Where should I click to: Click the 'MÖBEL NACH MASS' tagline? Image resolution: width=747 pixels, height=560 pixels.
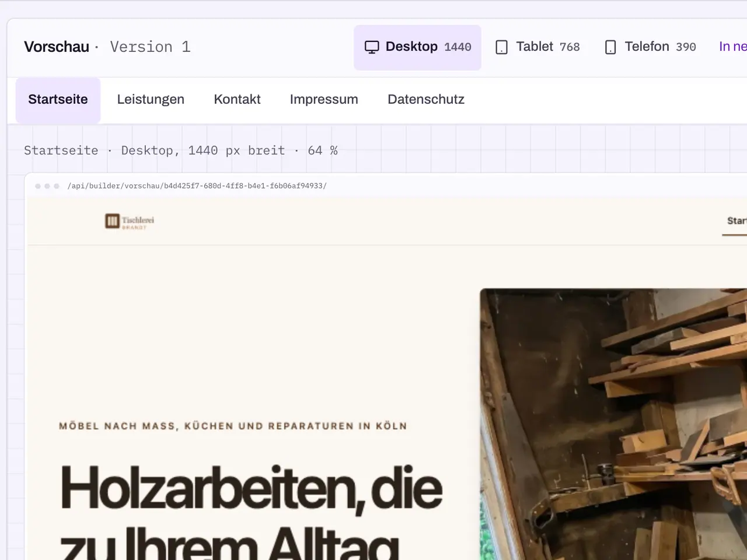click(x=233, y=426)
